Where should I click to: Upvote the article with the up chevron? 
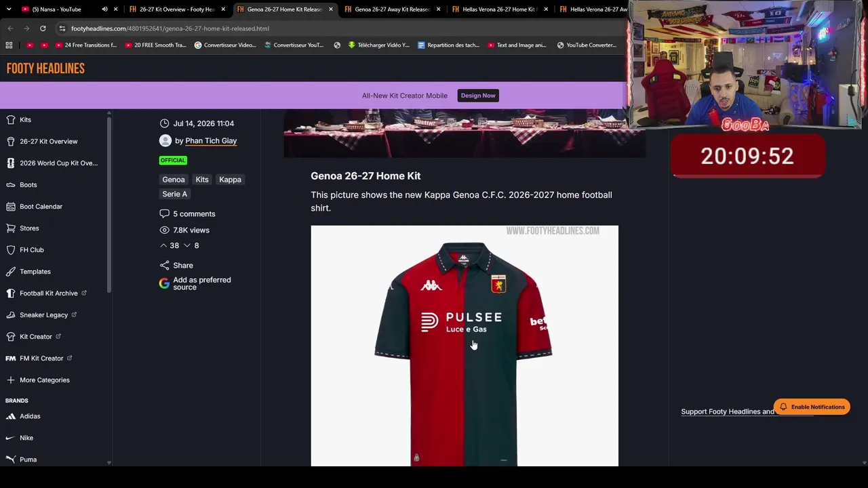[x=163, y=245]
